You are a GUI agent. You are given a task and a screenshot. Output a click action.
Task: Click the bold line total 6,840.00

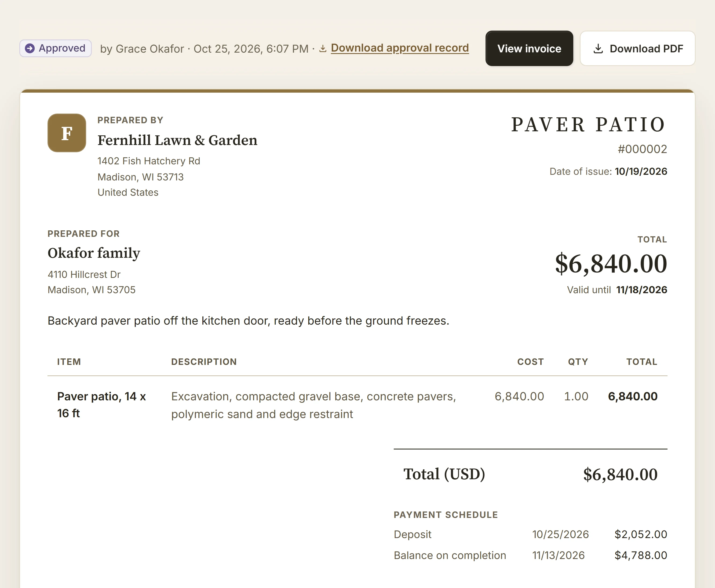pos(633,396)
